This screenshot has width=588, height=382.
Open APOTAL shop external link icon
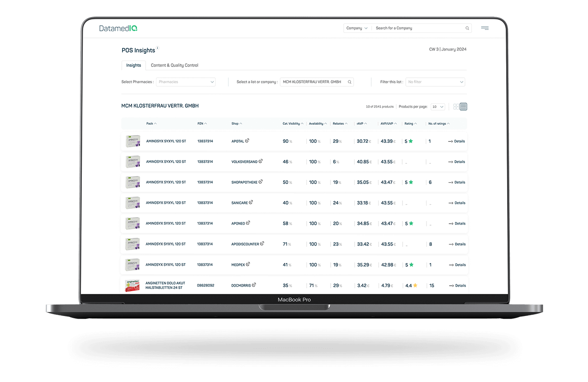pyautogui.click(x=247, y=141)
